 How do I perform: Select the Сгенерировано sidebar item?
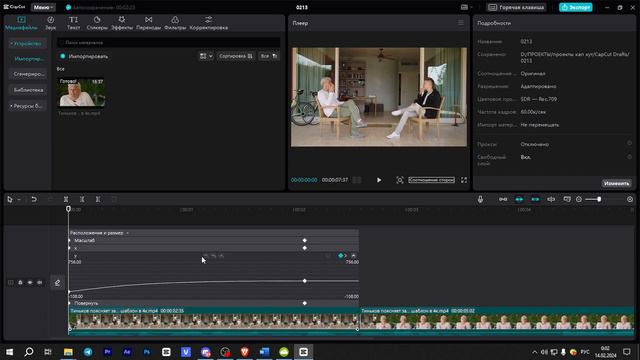pyautogui.click(x=28, y=74)
